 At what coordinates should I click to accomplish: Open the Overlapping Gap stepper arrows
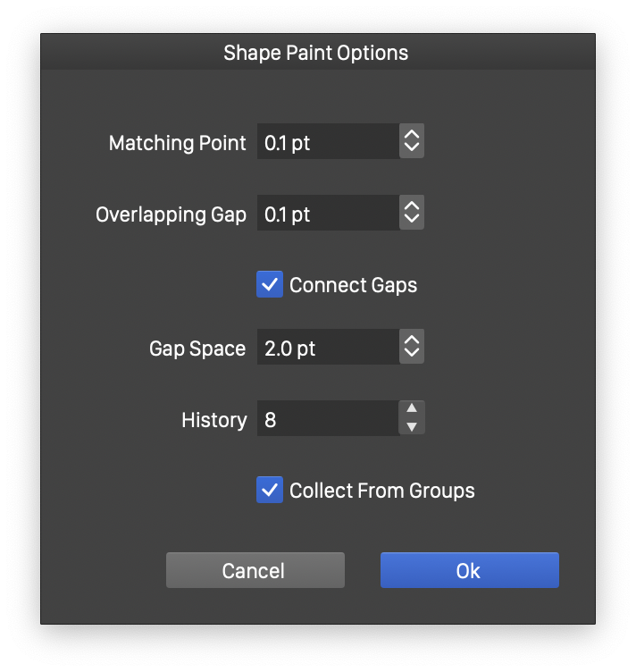[x=411, y=214]
